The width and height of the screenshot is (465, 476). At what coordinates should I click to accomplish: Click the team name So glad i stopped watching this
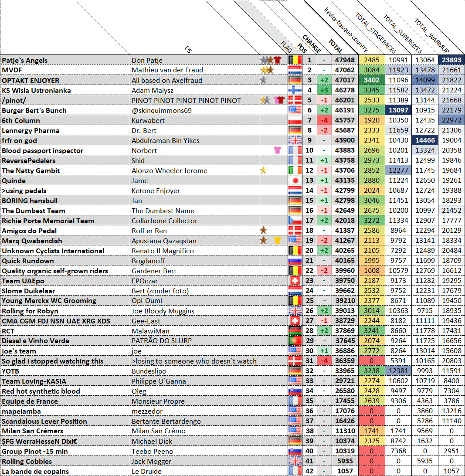point(52,361)
